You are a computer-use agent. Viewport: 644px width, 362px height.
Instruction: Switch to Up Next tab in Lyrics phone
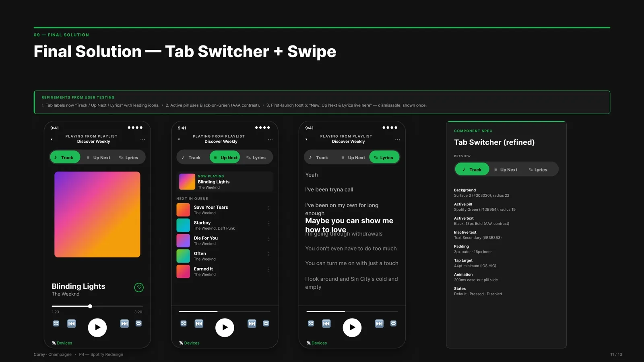(353, 158)
